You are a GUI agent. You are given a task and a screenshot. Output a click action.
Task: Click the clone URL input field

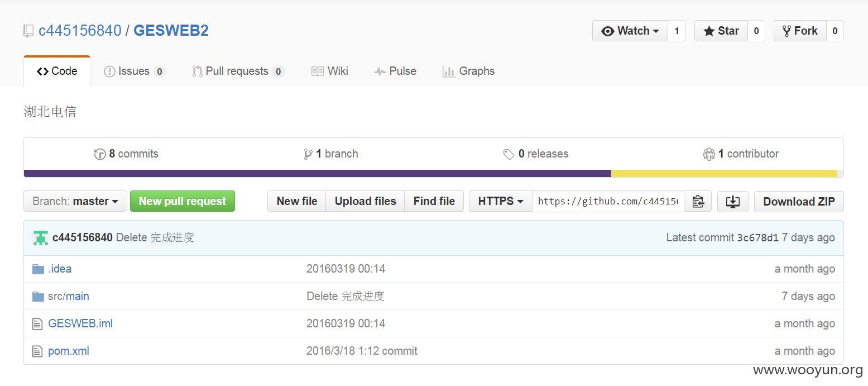point(608,202)
